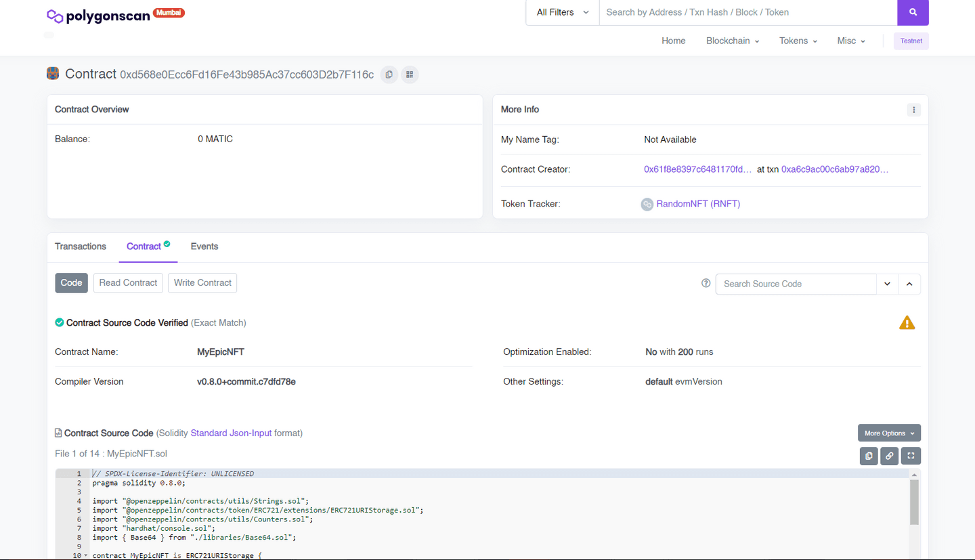Collapse code fold arrow at line 10
The width and height of the screenshot is (975, 560).
(85, 555)
